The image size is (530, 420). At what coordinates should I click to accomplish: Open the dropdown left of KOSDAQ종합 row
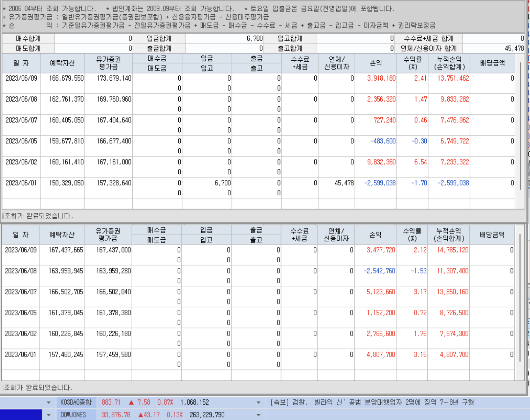point(48,402)
